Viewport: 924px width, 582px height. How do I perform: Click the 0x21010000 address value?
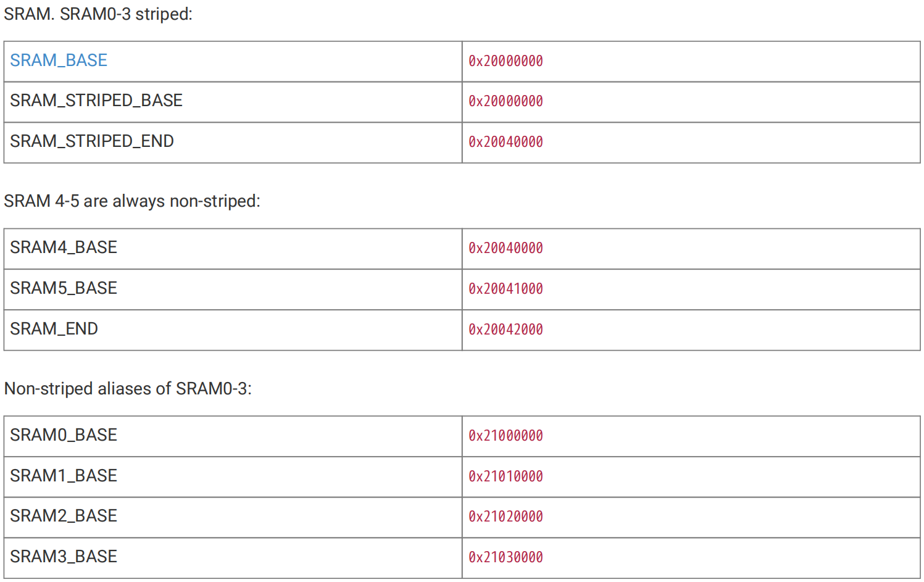(506, 476)
